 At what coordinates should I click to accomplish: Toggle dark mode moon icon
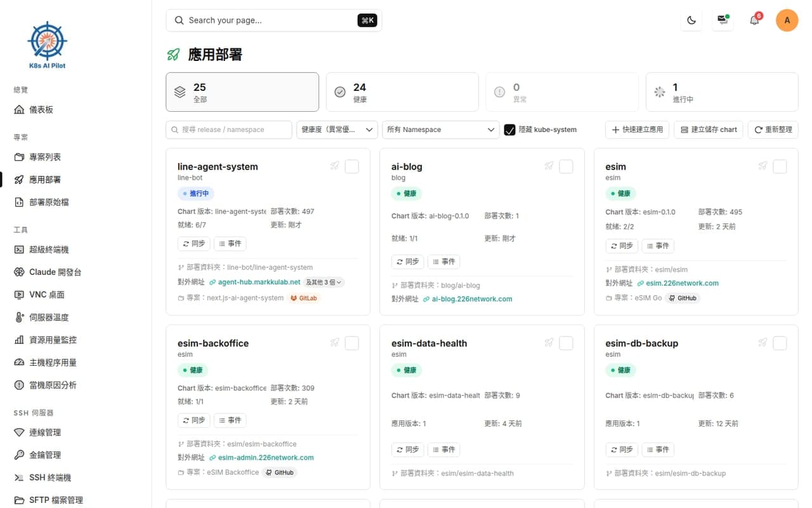tap(691, 20)
